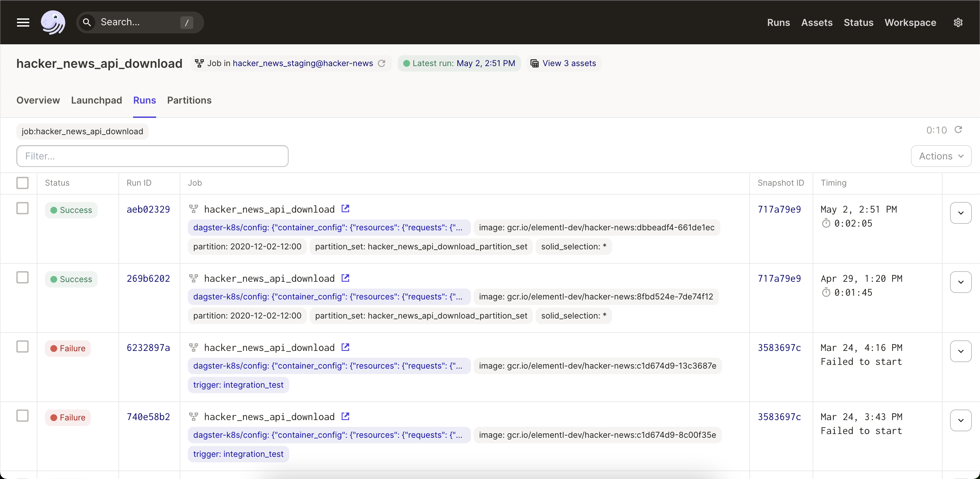Reload code location icon next to hacker_news_staging

pyautogui.click(x=381, y=63)
